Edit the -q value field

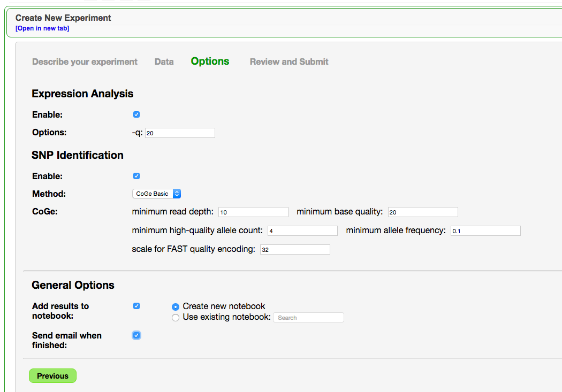[x=180, y=133]
